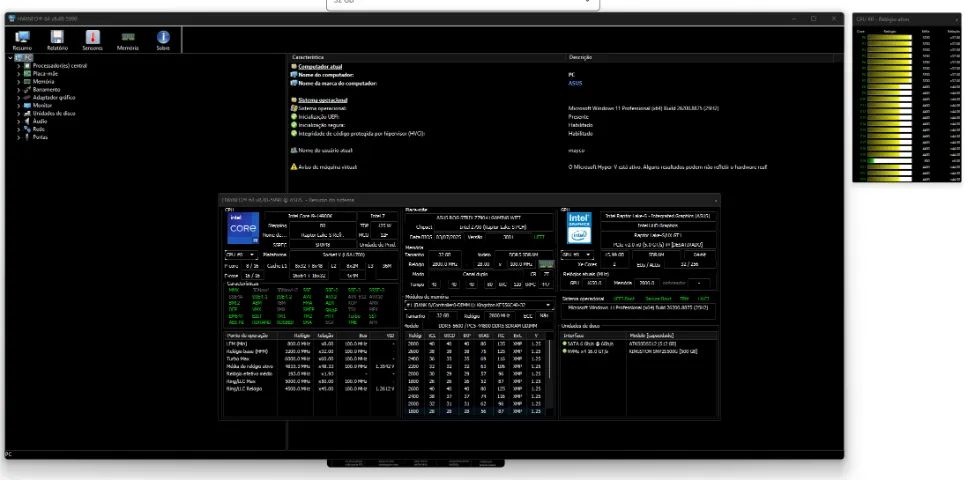
Task: Close the CPU clocks mini window
Action: click(957, 20)
